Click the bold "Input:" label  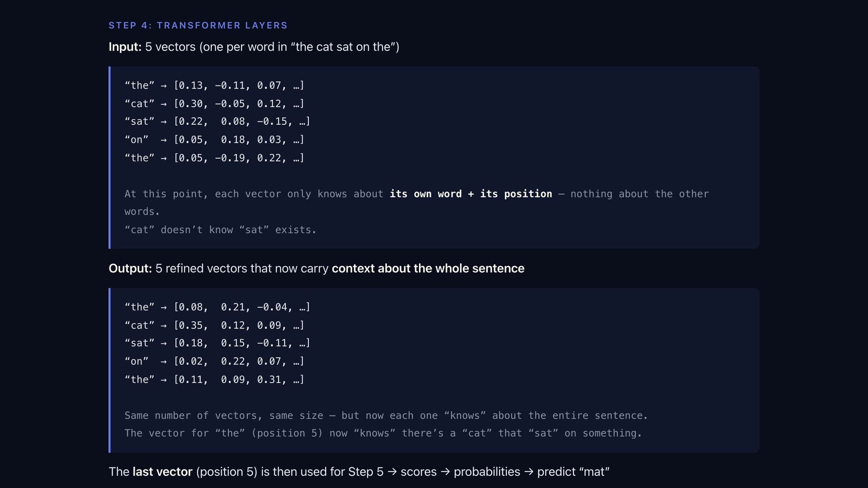click(125, 47)
